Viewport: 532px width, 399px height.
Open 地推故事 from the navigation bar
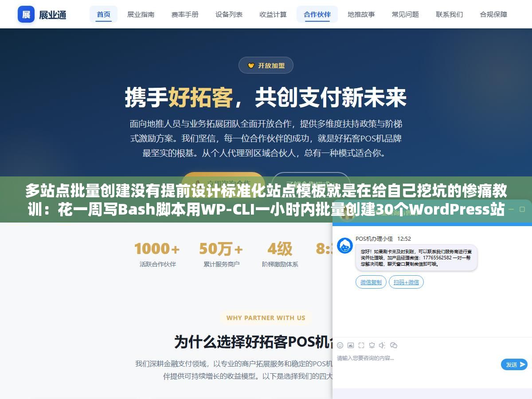(361, 14)
